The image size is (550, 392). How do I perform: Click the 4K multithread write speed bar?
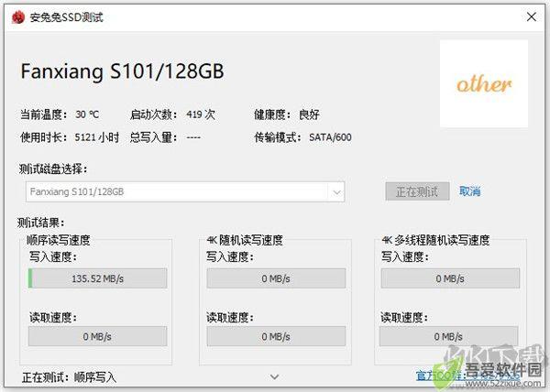450,278
